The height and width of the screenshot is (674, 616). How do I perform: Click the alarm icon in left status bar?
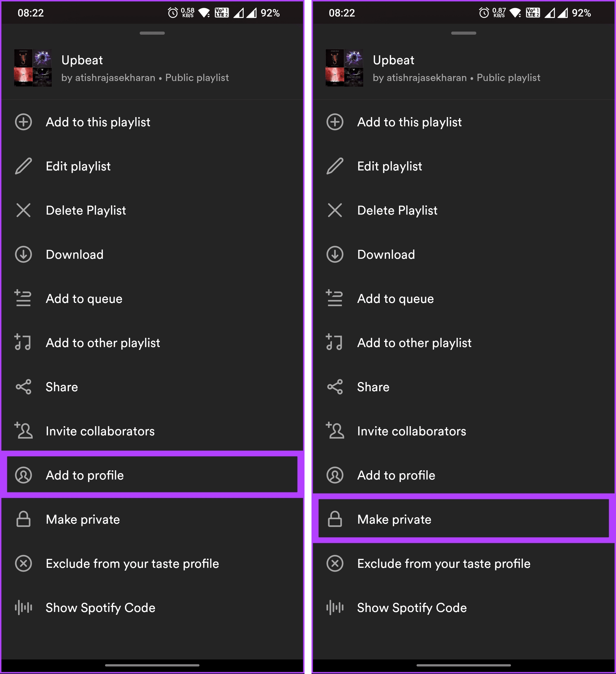pyautogui.click(x=173, y=13)
